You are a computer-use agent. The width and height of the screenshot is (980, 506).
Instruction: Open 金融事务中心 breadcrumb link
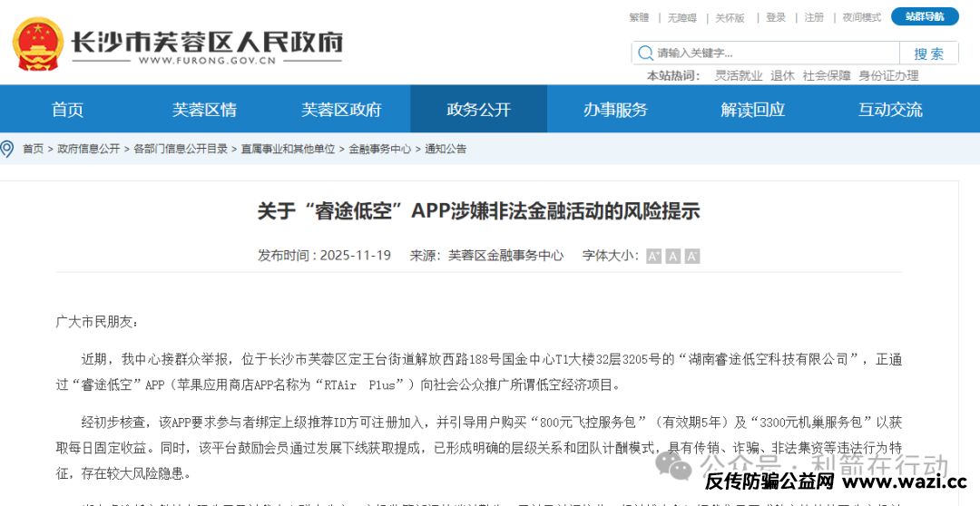(x=379, y=149)
